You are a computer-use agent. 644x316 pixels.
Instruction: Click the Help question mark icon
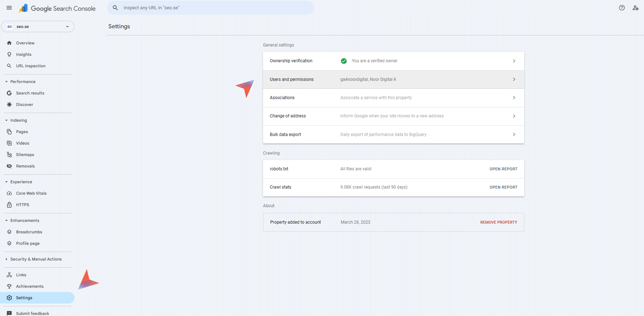click(622, 8)
